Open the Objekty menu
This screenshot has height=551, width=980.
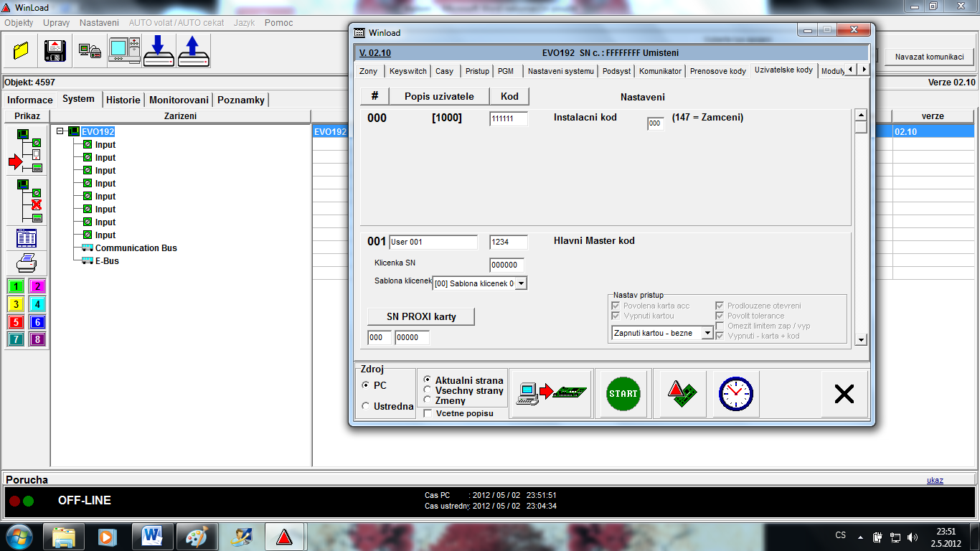pos(19,23)
